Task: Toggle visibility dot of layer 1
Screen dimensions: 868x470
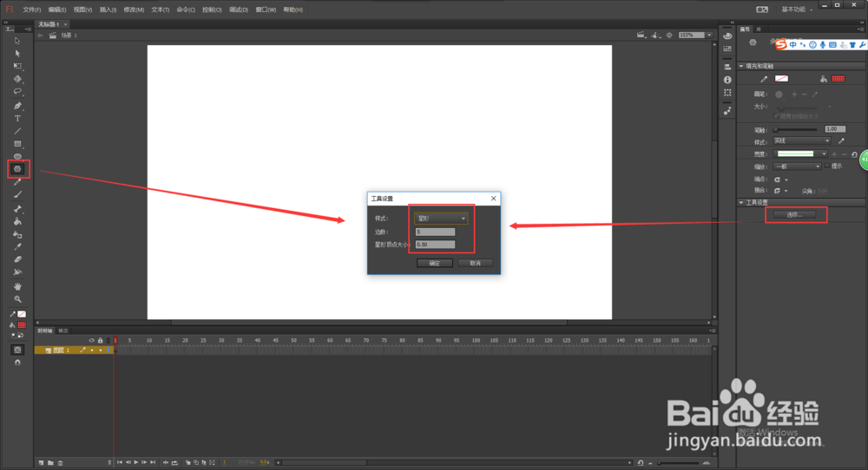Action: click(x=92, y=350)
